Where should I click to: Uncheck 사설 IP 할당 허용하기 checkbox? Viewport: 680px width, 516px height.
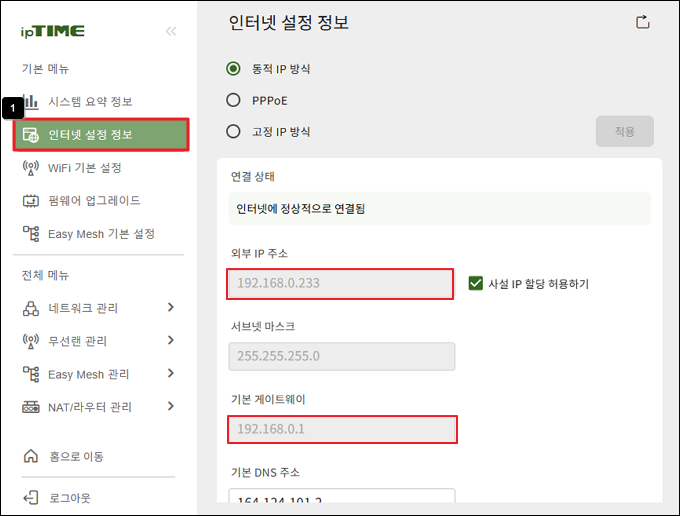476,284
